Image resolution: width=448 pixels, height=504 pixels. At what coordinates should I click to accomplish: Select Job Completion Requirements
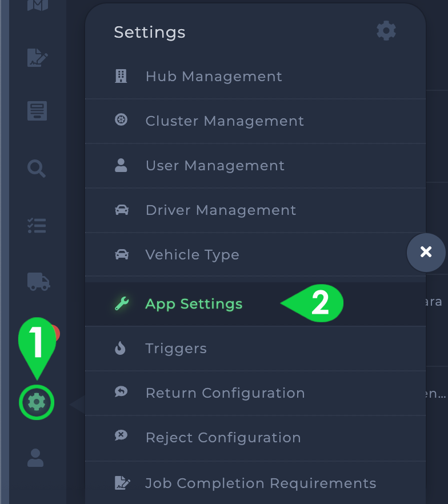(255, 483)
